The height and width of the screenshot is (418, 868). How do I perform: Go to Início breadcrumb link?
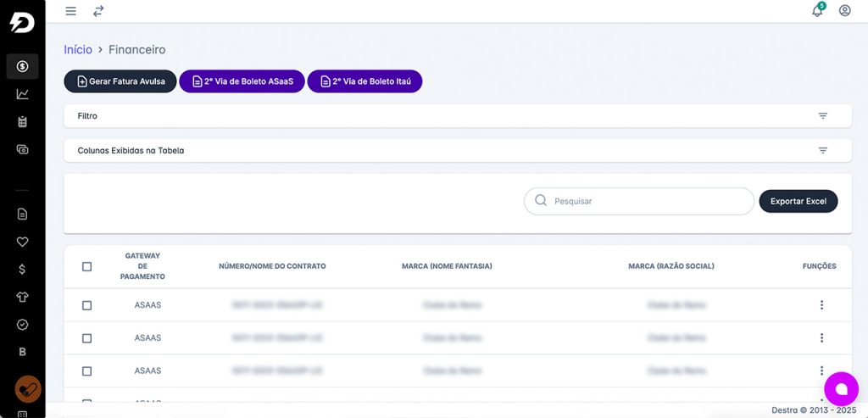pos(78,50)
